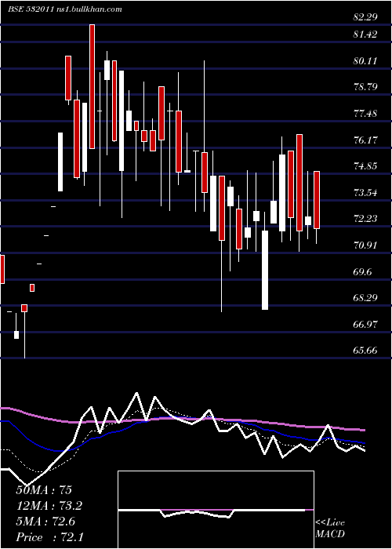Click the 50MA : 75 readout
This screenshot has width=392, height=549.
tap(44, 490)
